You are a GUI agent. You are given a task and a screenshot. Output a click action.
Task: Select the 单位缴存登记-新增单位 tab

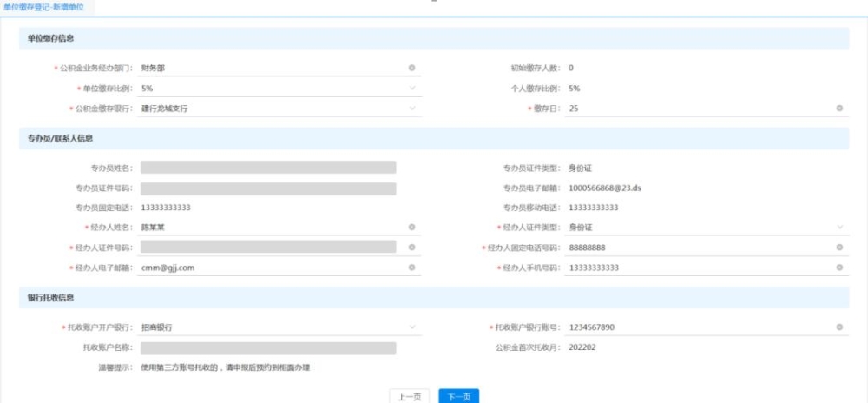point(43,8)
